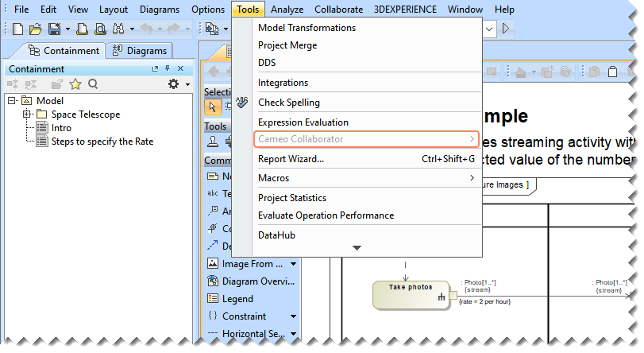Choose DDS in Tools menu
The height and width of the screenshot is (353, 644).
click(x=366, y=63)
